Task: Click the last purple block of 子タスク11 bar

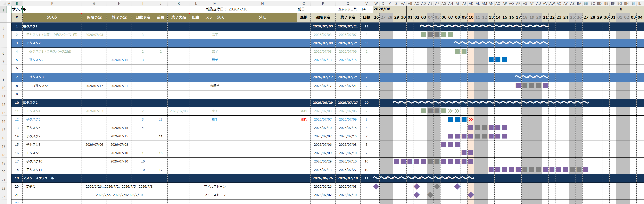Action: point(586,170)
